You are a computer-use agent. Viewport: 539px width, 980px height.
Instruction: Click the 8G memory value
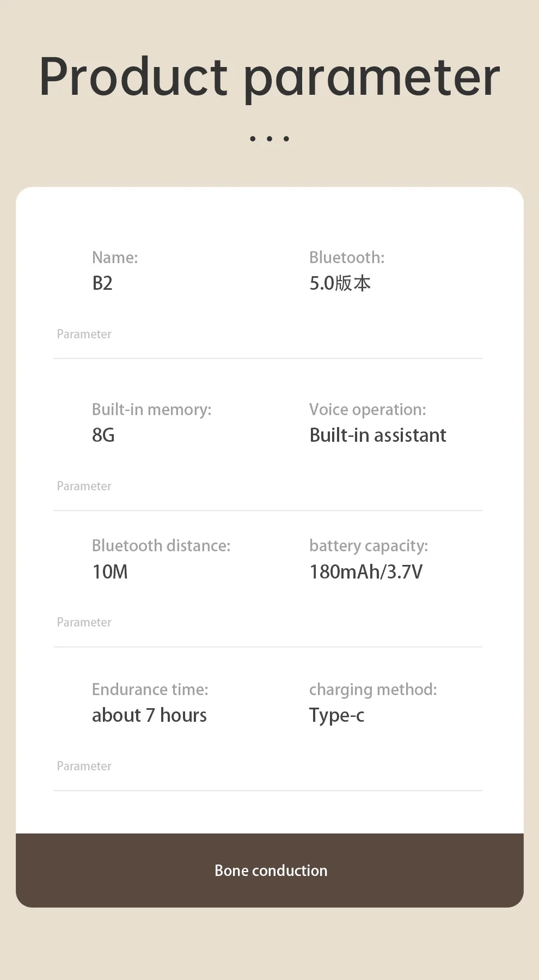tap(103, 435)
